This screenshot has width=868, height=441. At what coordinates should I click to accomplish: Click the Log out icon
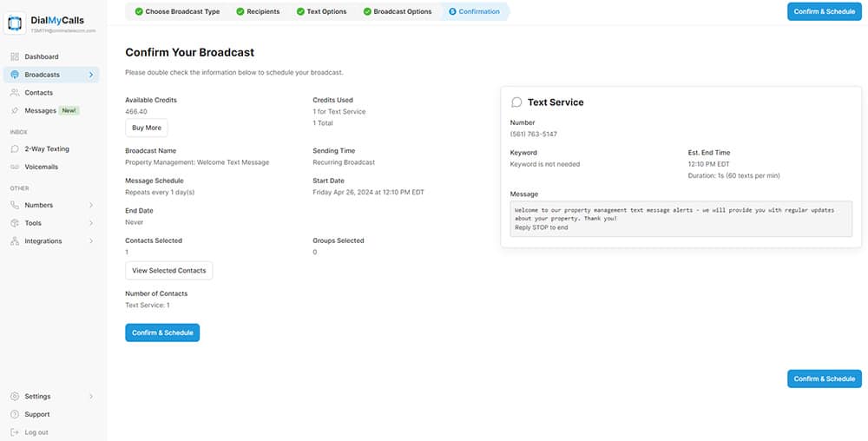15,432
